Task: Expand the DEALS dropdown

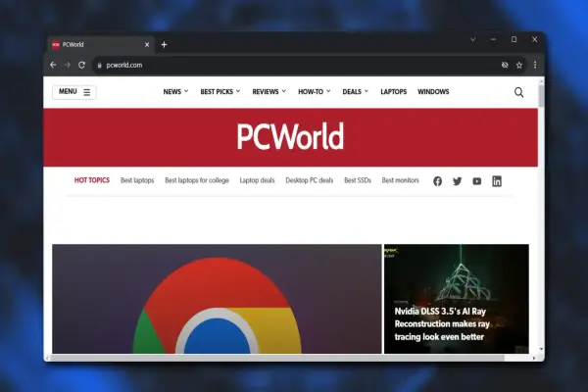Action: pyautogui.click(x=355, y=91)
